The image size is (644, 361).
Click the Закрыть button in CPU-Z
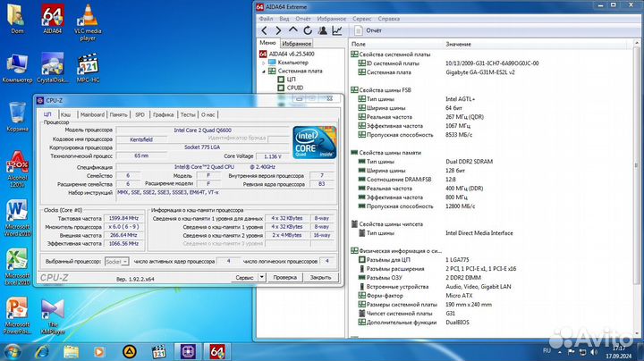320,277
